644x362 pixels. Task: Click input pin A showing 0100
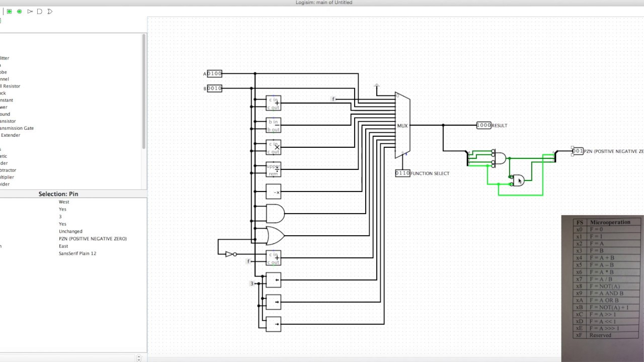point(214,73)
